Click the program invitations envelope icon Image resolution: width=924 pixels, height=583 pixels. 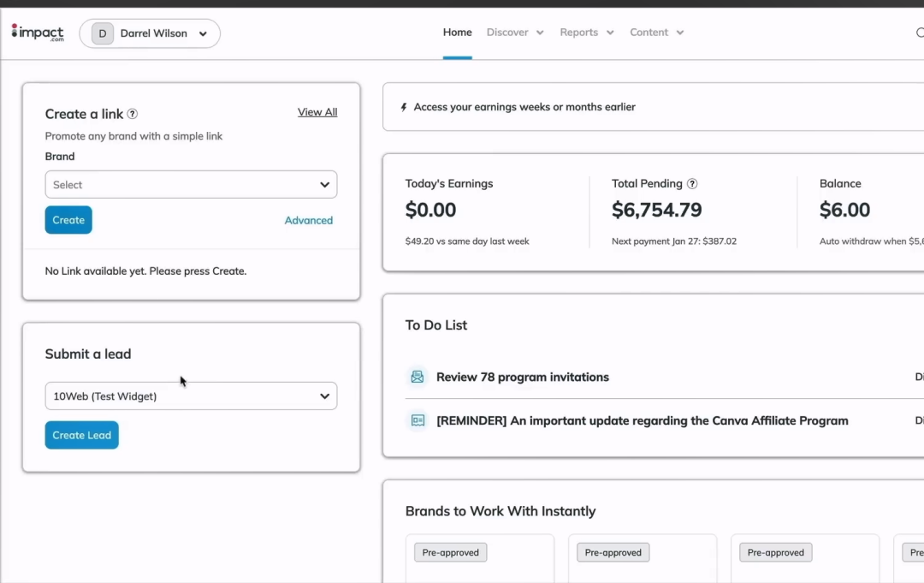418,377
